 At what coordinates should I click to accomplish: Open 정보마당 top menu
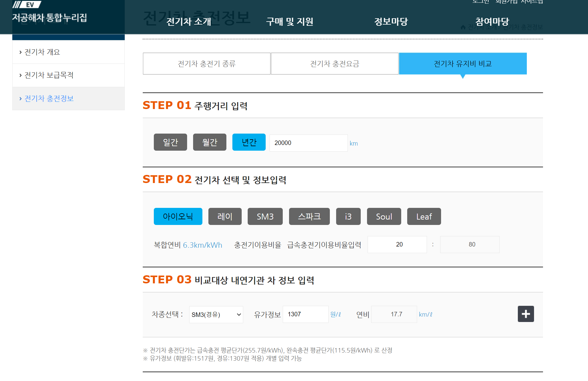click(x=391, y=22)
